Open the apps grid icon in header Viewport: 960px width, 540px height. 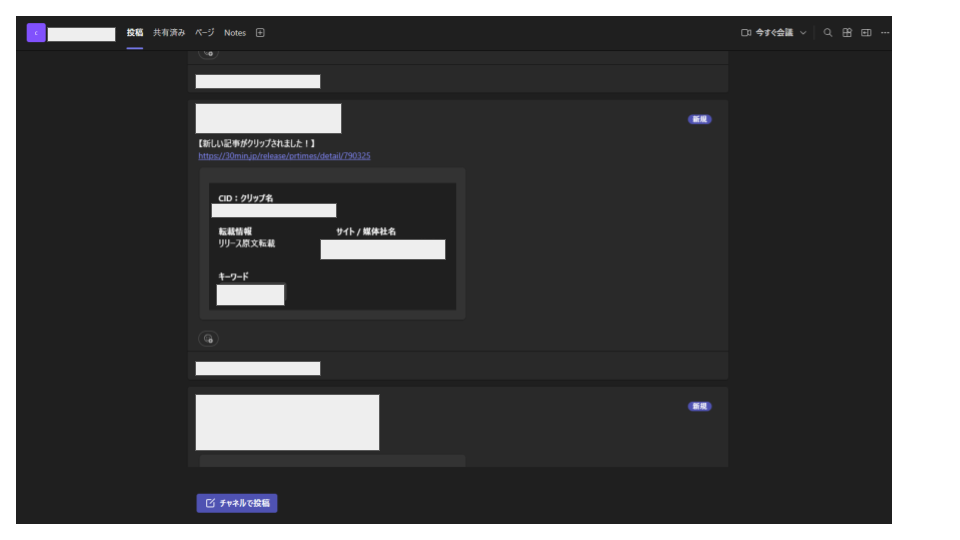[847, 32]
